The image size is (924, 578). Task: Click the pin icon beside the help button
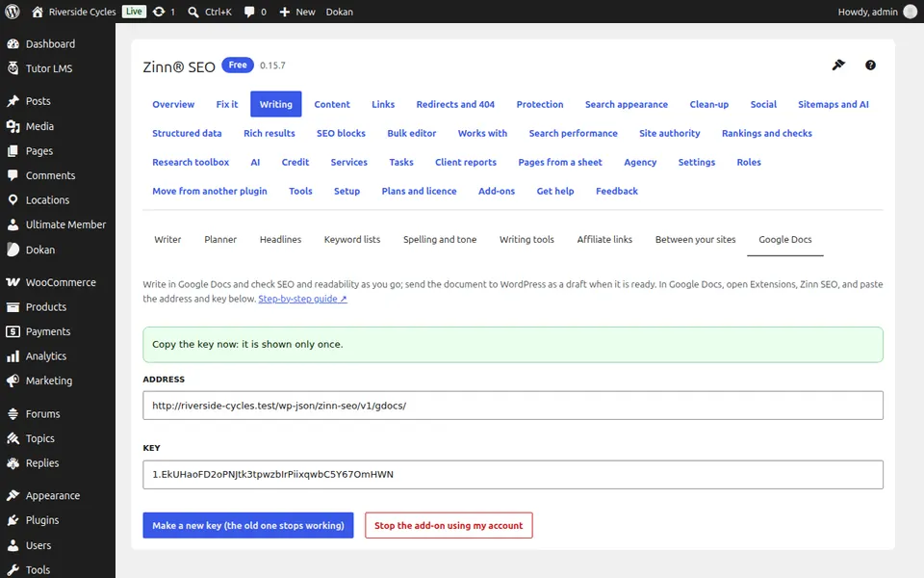click(838, 65)
